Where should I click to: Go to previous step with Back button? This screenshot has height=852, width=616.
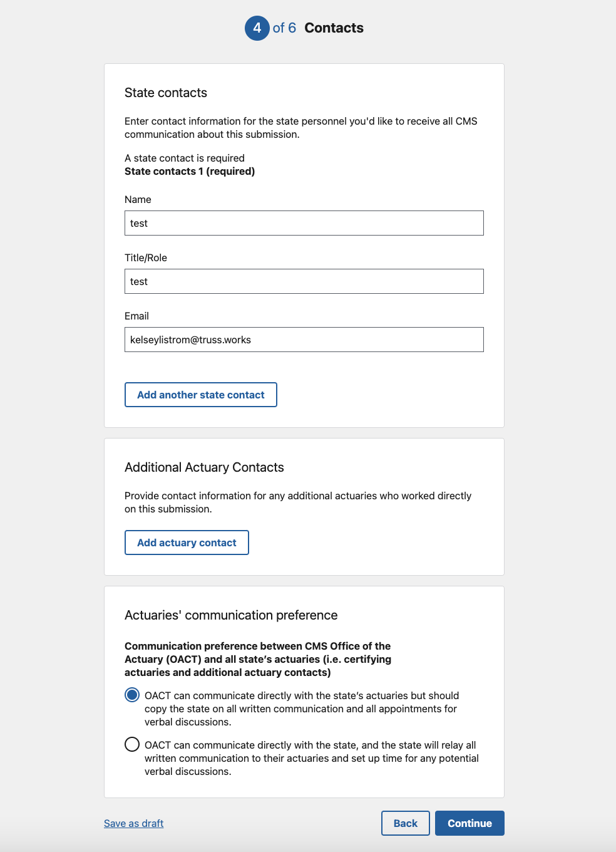(x=405, y=824)
